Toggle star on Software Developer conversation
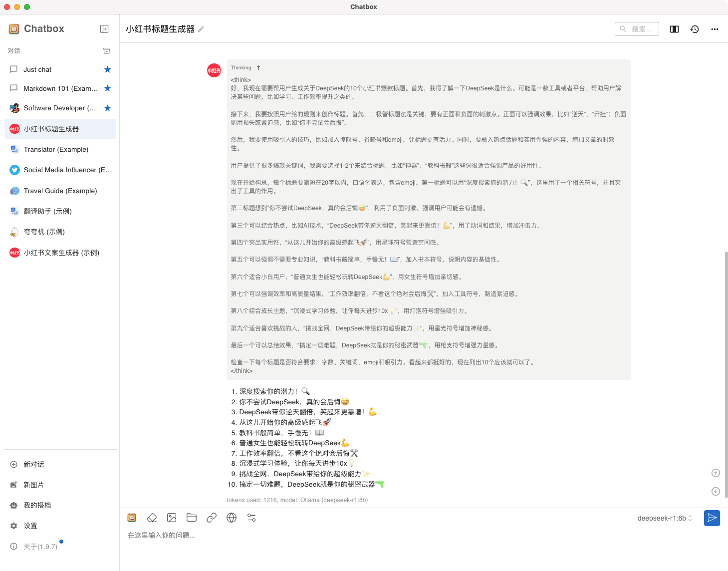Image resolution: width=728 pixels, height=571 pixels. 107,108
